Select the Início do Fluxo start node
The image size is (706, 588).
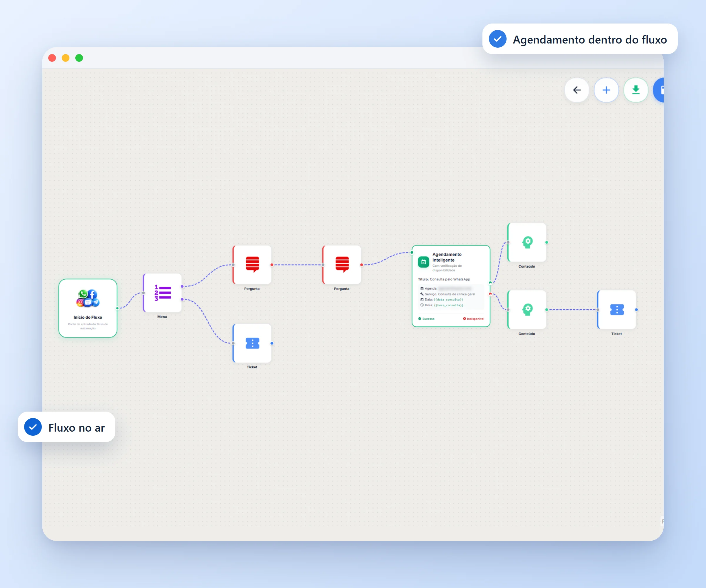[x=88, y=308]
